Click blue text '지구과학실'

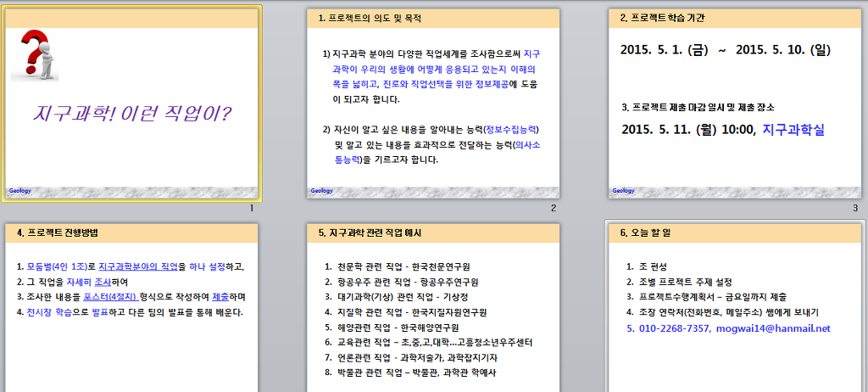point(793,130)
